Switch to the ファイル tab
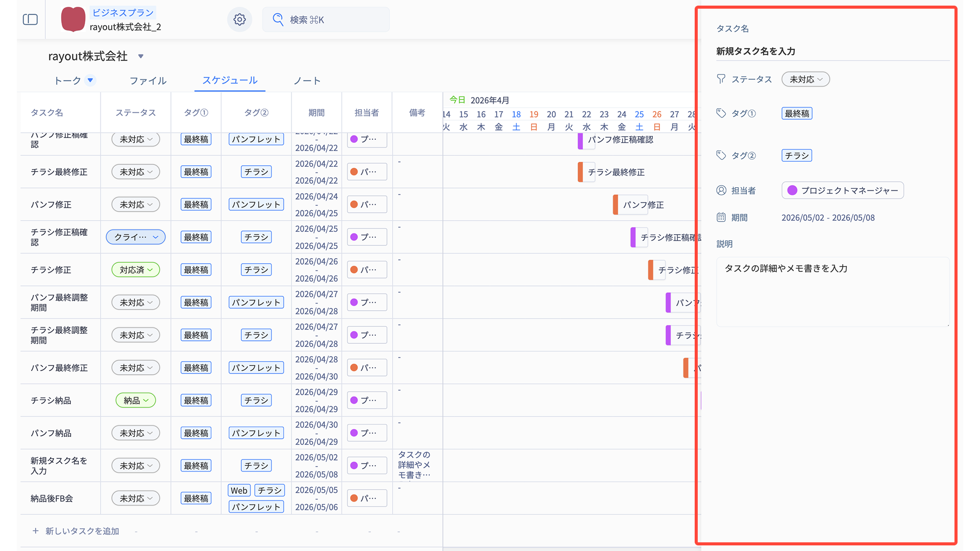This screenshot has width=980, height=551. pyautogui.click(x=148, y=81)
